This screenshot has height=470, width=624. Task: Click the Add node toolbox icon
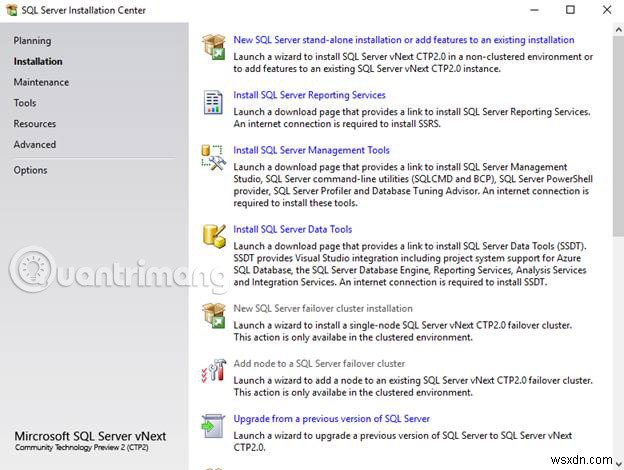pyautogui.click(x=214, y=370)
